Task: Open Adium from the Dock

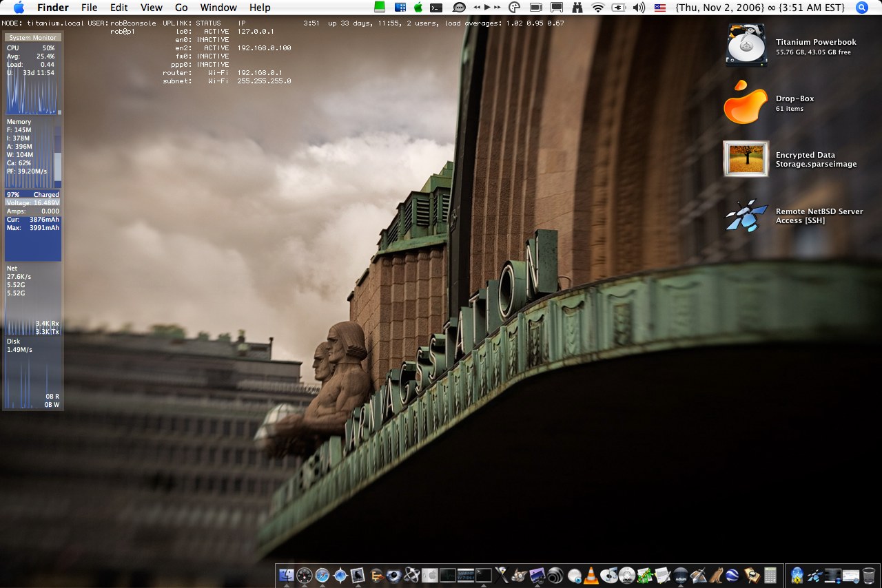Action: coord(681,576)
